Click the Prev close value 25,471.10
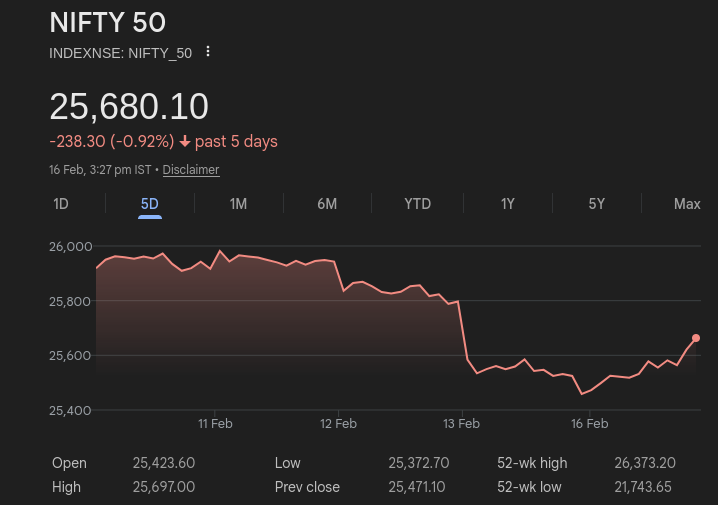Viewport: 718px width, 505px height. click(x=419, y=487)
